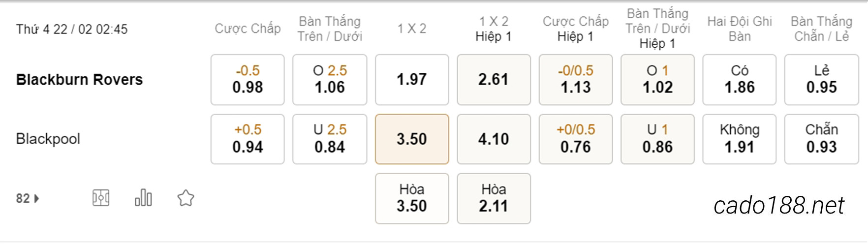Pick first-half handicap -0/0.5 at 1.13
868x247 pixels.
pos(576,80)
